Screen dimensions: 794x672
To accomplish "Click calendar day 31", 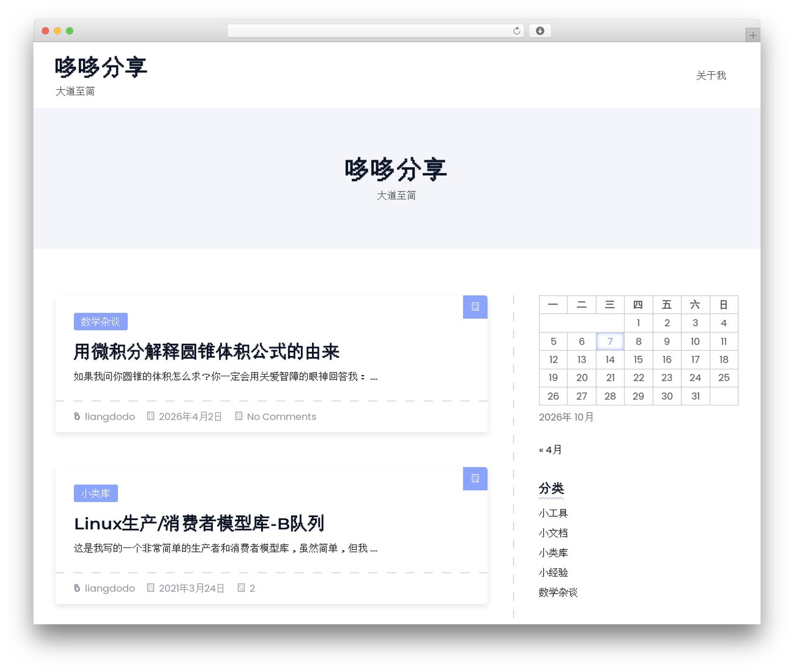I will [695, 396].
